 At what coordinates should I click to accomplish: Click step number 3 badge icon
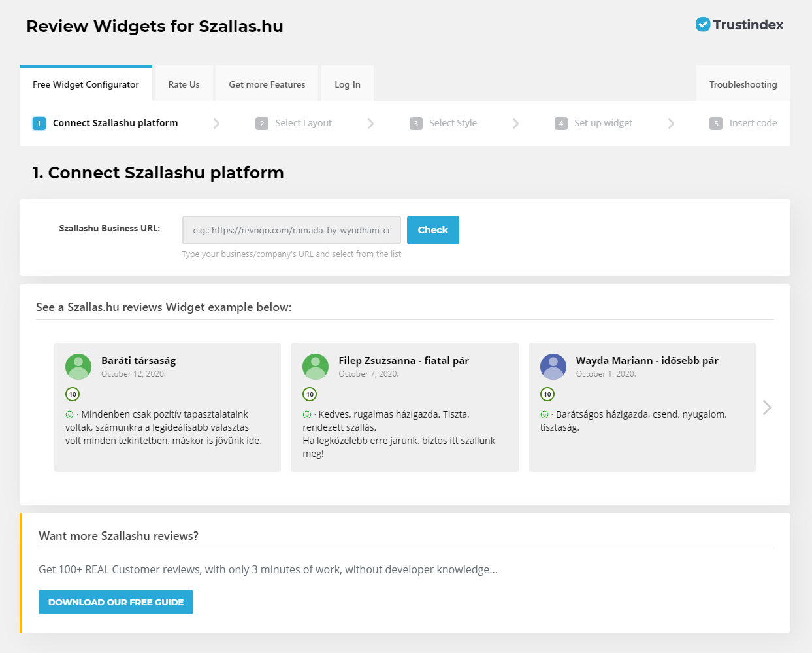416,123
